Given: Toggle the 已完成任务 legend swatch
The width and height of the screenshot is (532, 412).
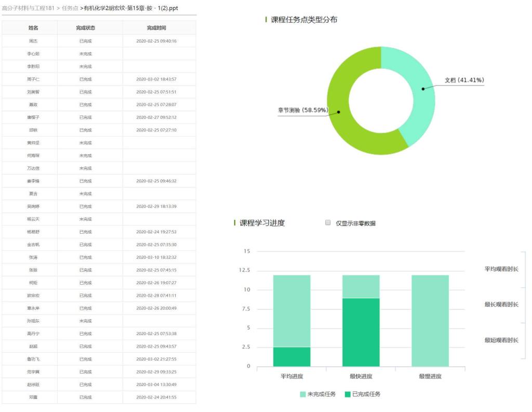Looking at the screenshot, I should tap(348, 394).
